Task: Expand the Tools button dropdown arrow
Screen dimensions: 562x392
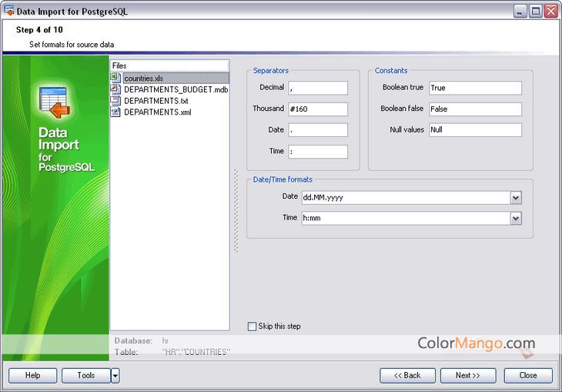Action: click(115, 376)
